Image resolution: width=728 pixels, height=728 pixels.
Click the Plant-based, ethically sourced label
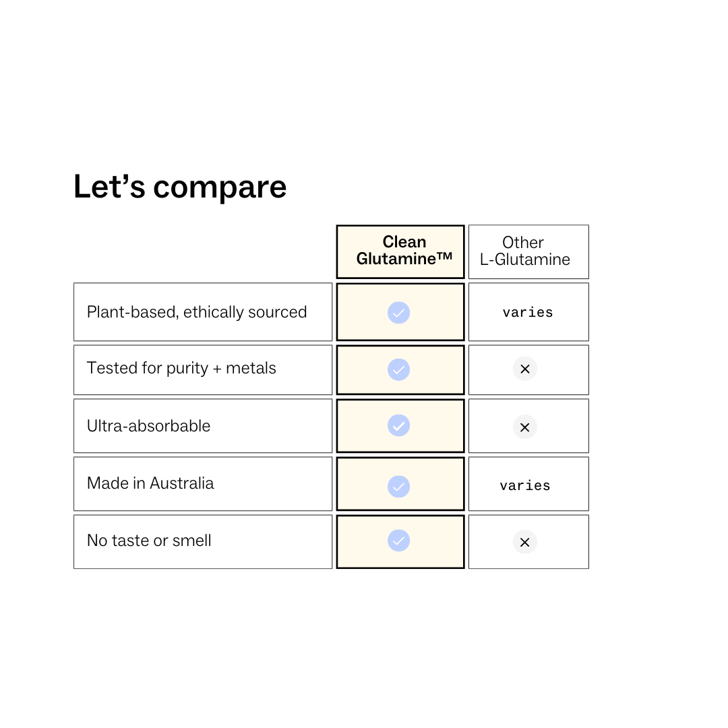(197, 312)
